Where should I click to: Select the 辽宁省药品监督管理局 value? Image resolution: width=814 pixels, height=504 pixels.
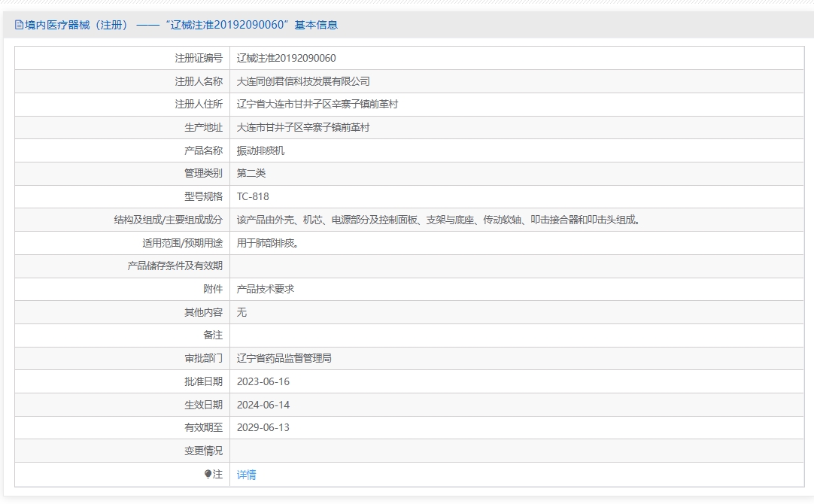click(284, 359)
